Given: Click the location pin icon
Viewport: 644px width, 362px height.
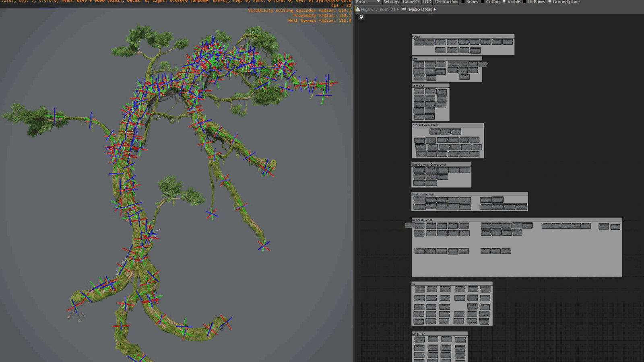Looking at the screenshot, I should [x=361, y=17].
